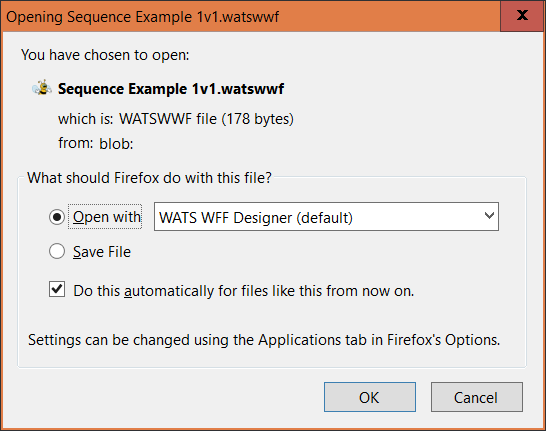Click the You have chosen to open text
The image size is (546, 431).
point(105,55)
